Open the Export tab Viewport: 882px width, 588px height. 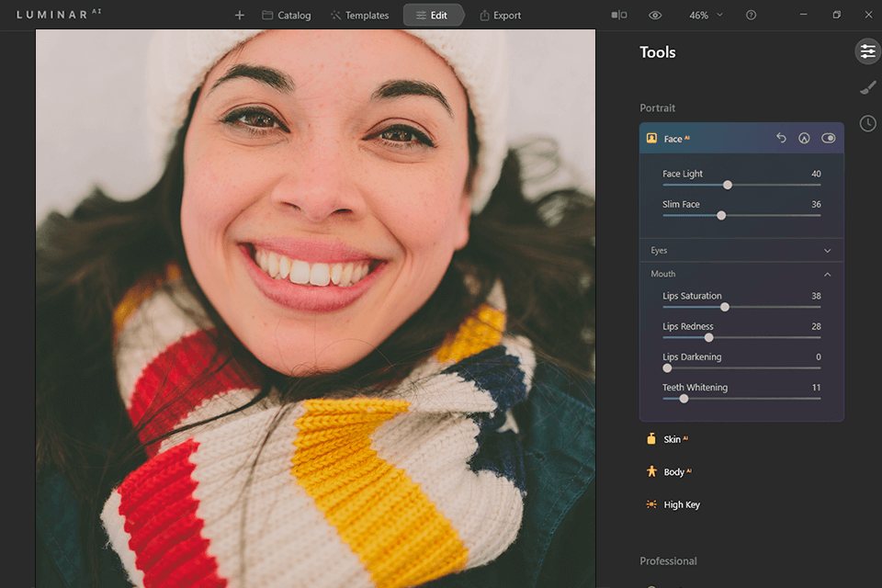click(500, 16)
